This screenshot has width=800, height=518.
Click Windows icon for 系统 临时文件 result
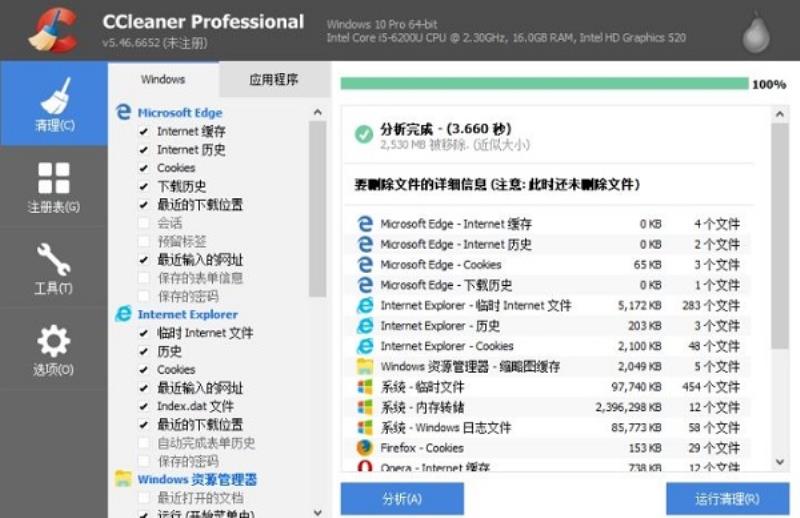point(365,387)
